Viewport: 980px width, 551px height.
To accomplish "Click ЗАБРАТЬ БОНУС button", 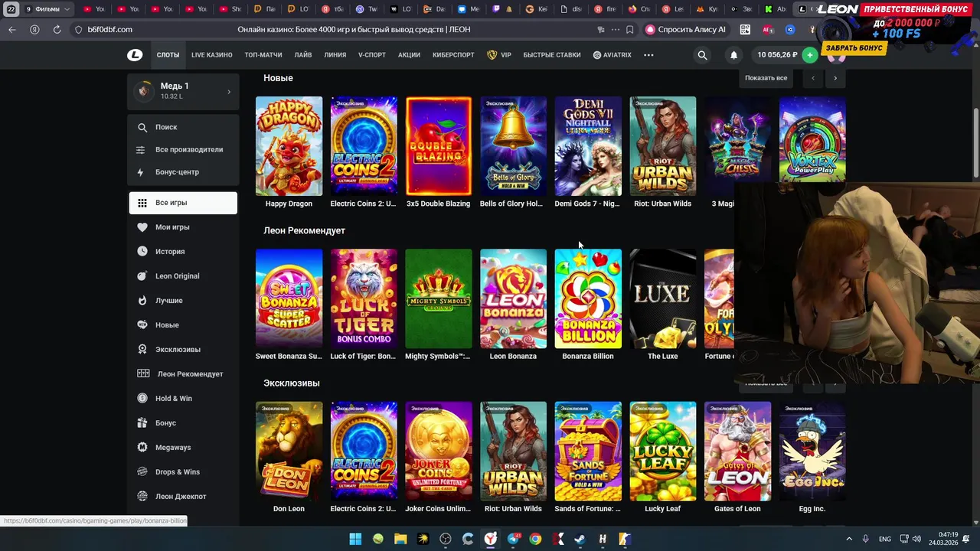I will click(854, 48).
